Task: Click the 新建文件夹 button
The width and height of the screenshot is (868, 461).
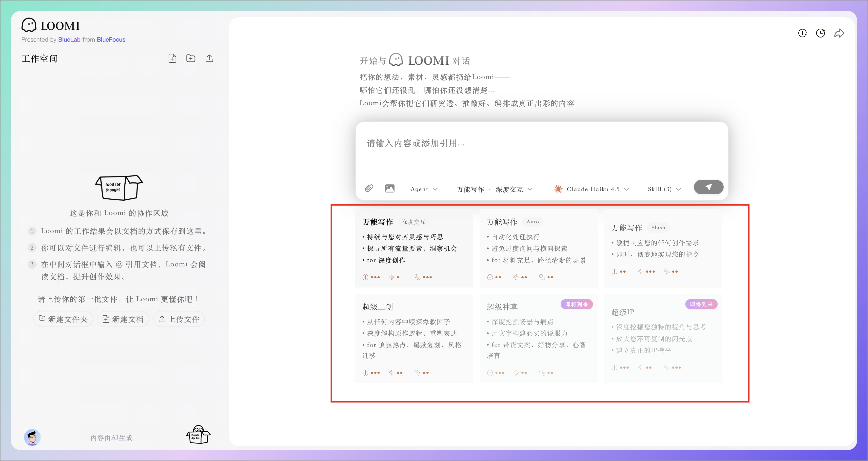Action: [63, 319]
